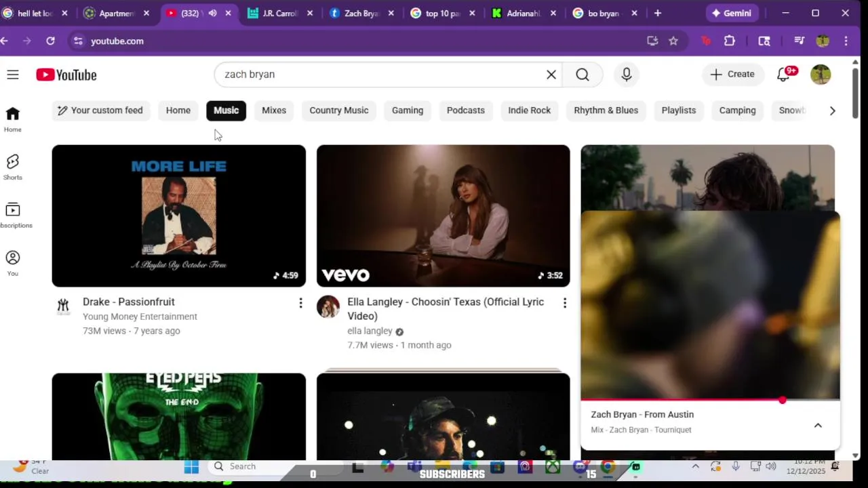
Task: Select the Country Music chip
Action: (339, 110)
